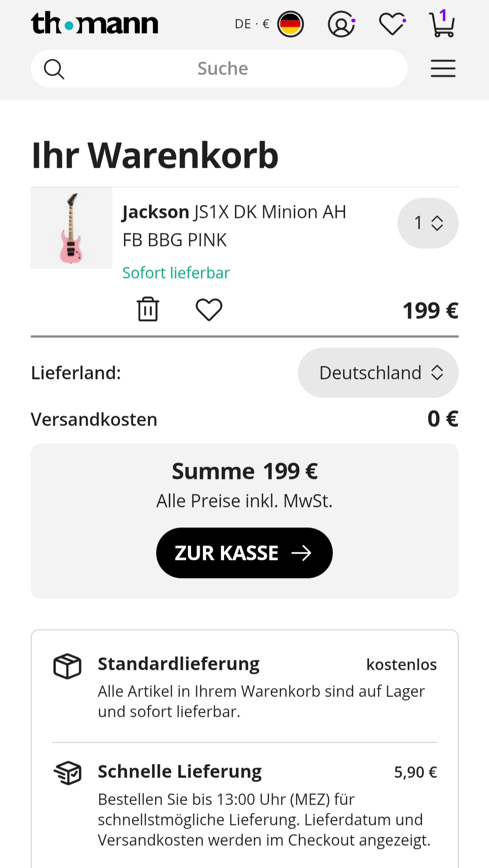Click the search magnifier icon
Screen dimensions: 489x868
coord(54,69)
